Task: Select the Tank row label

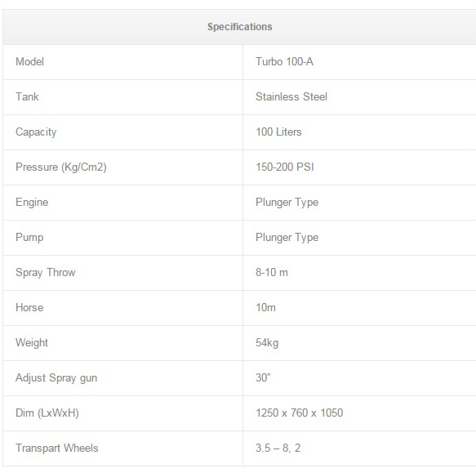Action: pyautogui.click(x=27, y=96)
